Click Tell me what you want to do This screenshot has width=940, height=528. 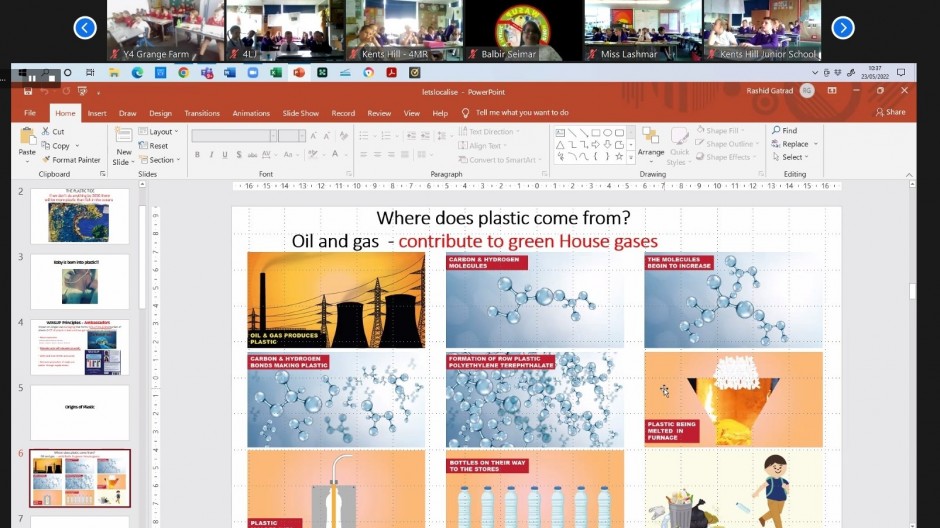522,113
